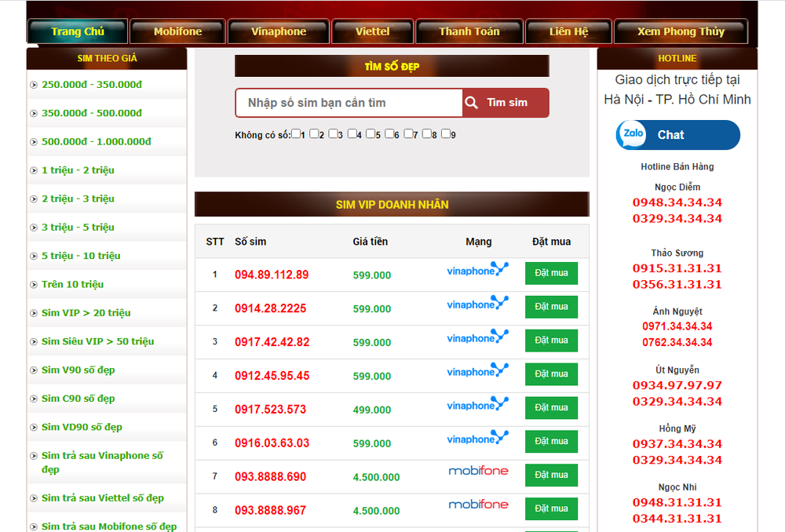Click Đặt mua for 094.89.112.89
785x532 pixels.
coord(551,273)
